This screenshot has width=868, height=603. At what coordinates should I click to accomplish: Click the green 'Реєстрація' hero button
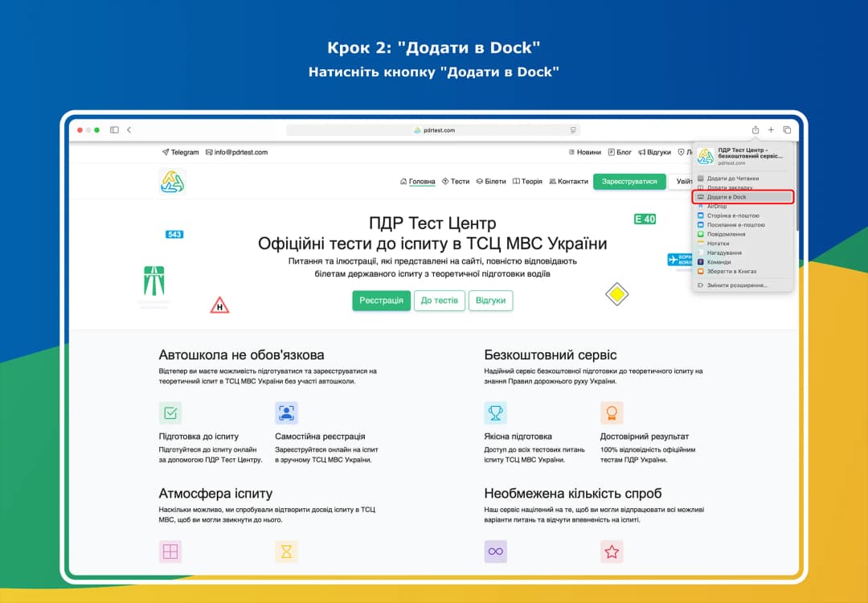click(382, 301)
